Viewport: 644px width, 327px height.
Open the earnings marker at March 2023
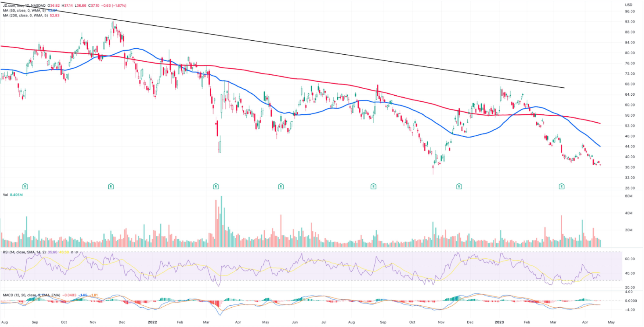pos(561,186)
